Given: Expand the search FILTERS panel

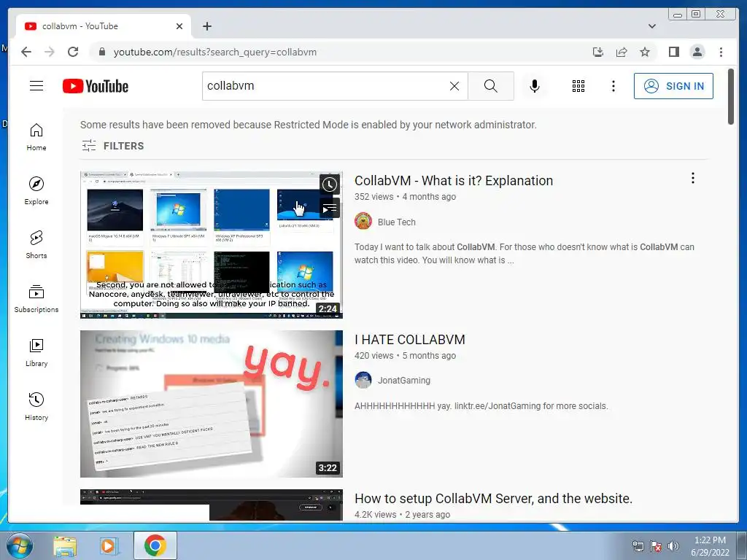Looking at the screenshot, I should 112,146.
